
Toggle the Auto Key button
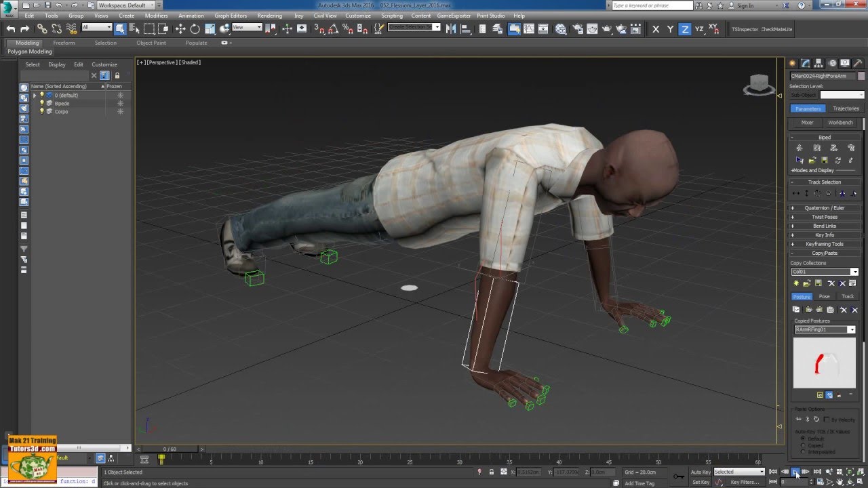point(701,472)
